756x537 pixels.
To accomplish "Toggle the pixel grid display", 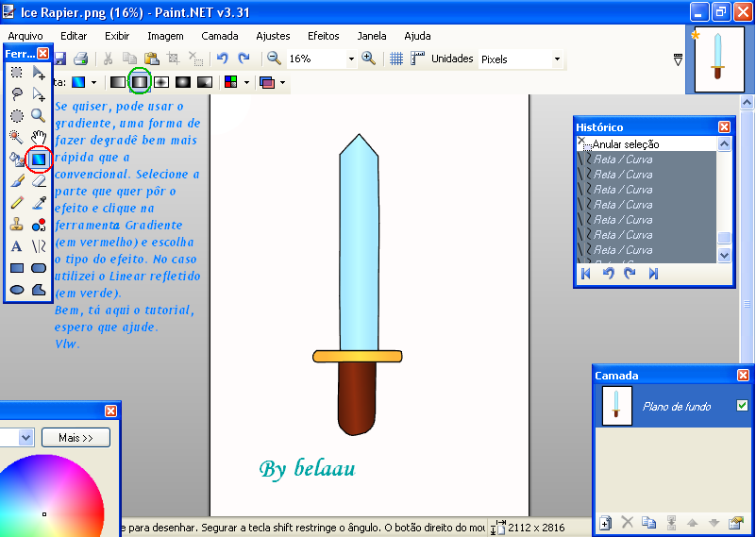I will coord(396,59).
